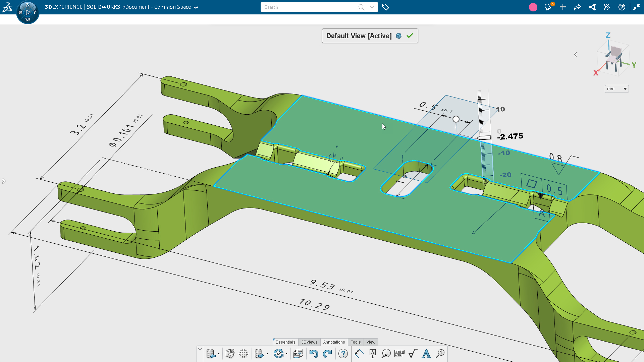The height and width of the screenshot is (362, 644).
Task: Toggle the tag icon beside the search bar
Action: pyautogui.click(x=385, y=7)
